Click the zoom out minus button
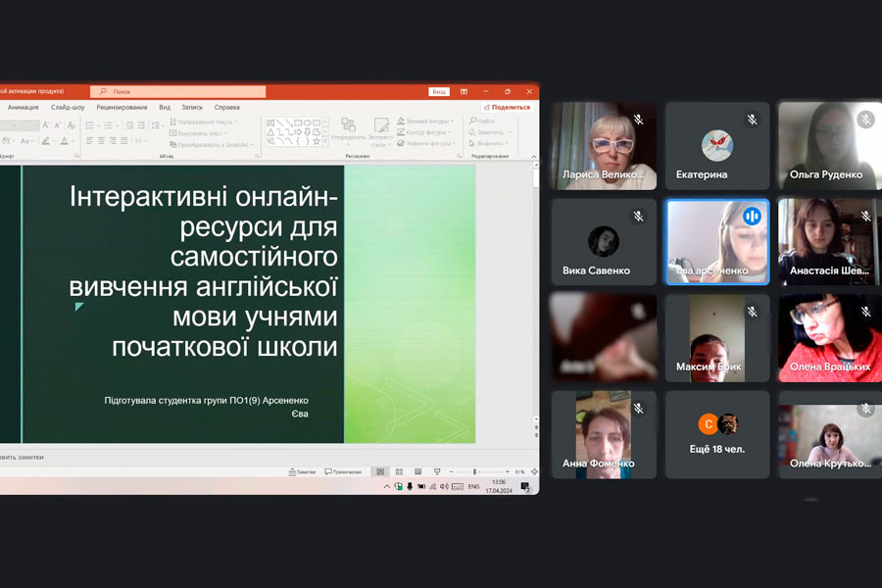Viewport: 882px width, 588px height. click(x=451, y=471)
